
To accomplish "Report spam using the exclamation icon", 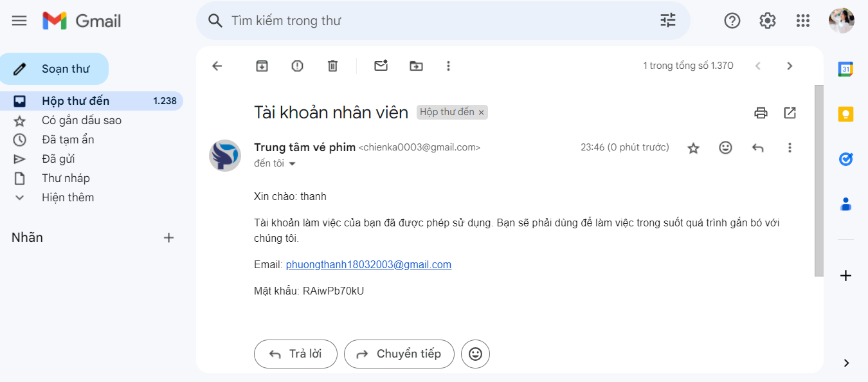I will [x=297, y=66].
